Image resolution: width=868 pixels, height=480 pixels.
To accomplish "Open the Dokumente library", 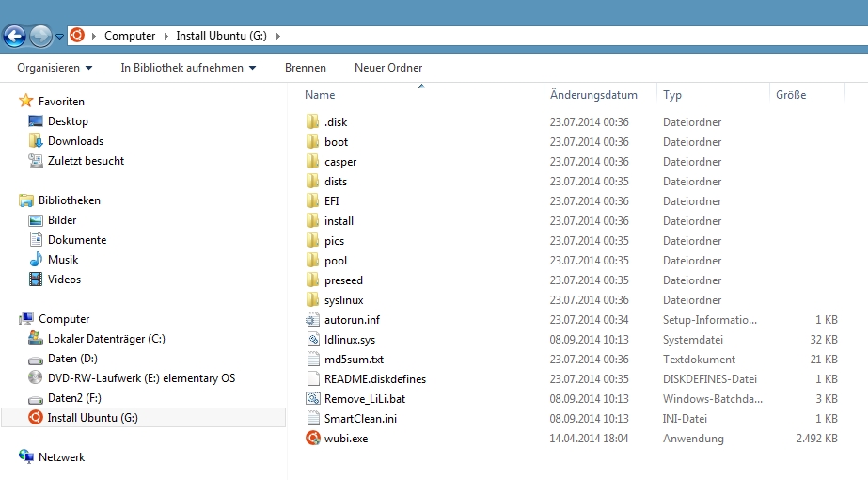I will point(77,239).
